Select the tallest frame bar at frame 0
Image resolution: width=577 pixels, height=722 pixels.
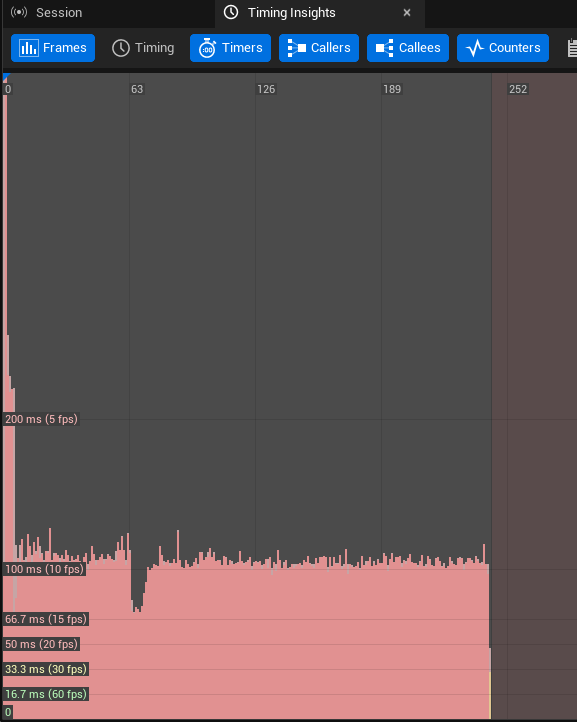pos(5,396)
